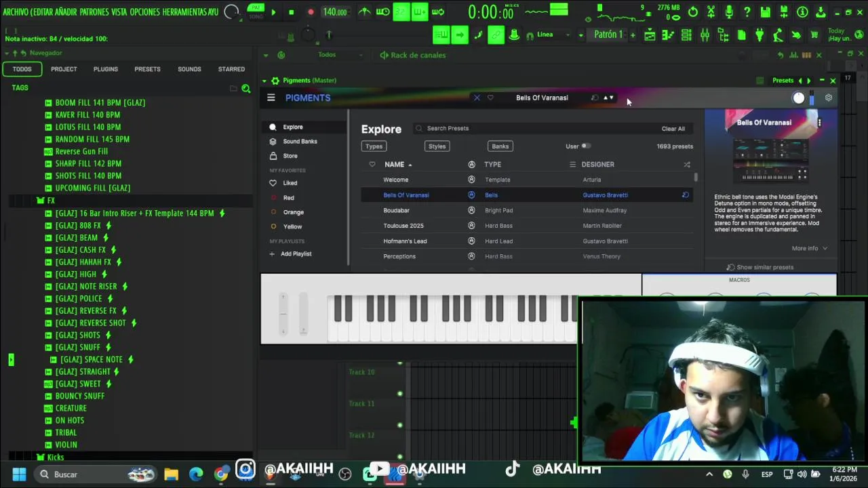This screenshot has width=868, height=488.
Task: Open the Types filter dropdown
Action: coord(374,146)
